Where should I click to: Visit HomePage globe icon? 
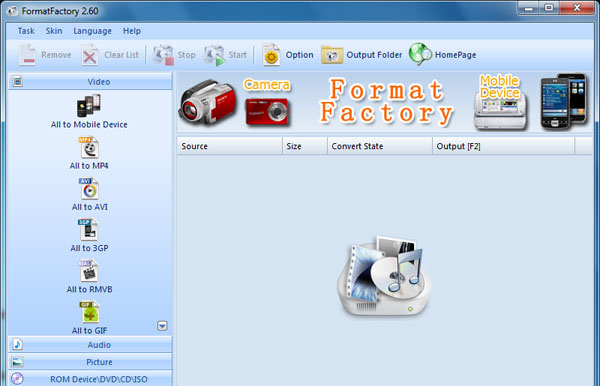coord(420,54)
